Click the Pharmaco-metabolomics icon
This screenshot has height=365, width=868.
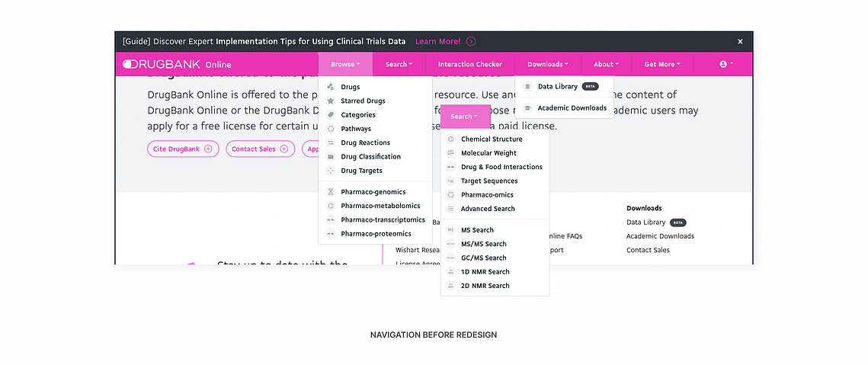[331, 206]
